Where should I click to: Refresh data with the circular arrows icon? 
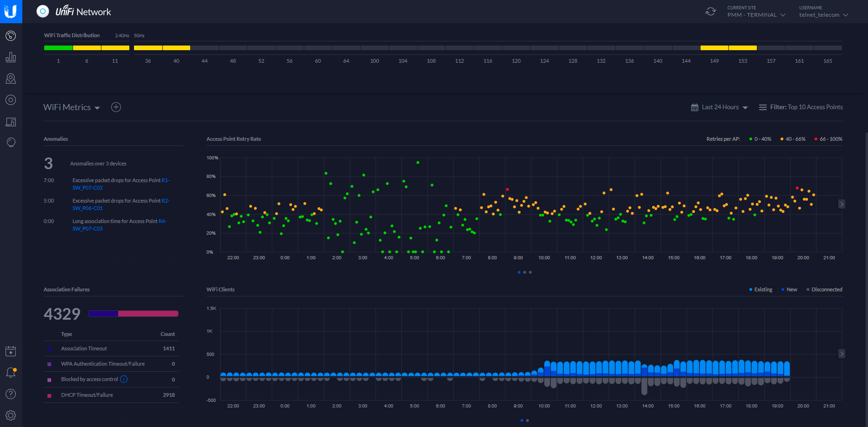point(710,11)
